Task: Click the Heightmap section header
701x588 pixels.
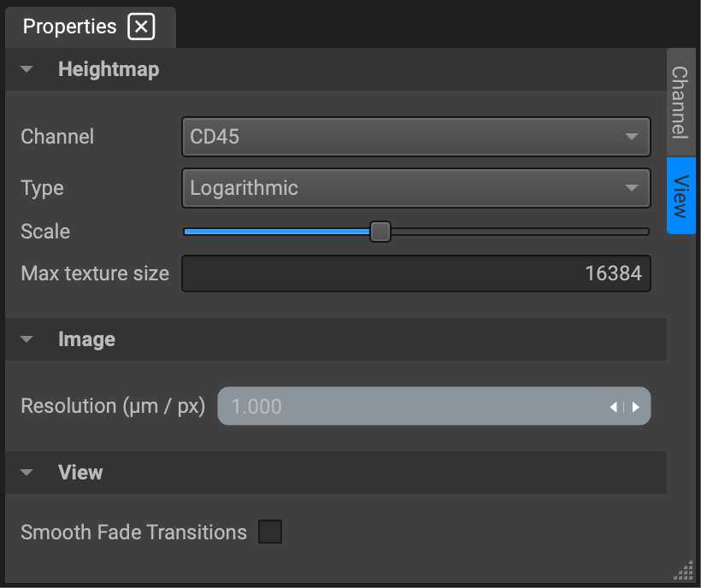Action: (x=336, y=69)
